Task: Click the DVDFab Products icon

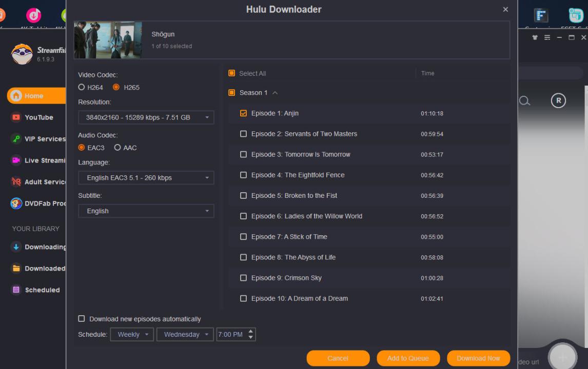Action: click(16, 203)
